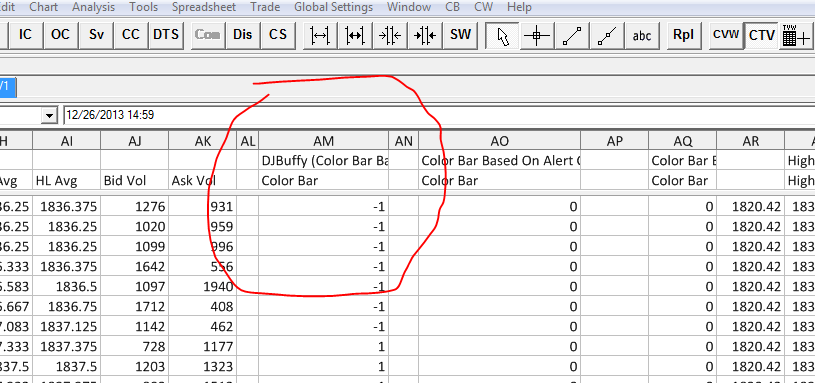Click the 'HL Avg' header cell
The height and width of the screenshot is (383, 815).
[67, 180]
